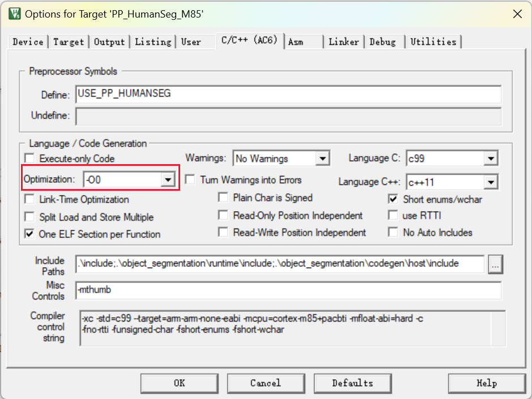Screen dimensions: 532x399
Task: Click the Include Paths text field
Action: click(x=280, y=264)
